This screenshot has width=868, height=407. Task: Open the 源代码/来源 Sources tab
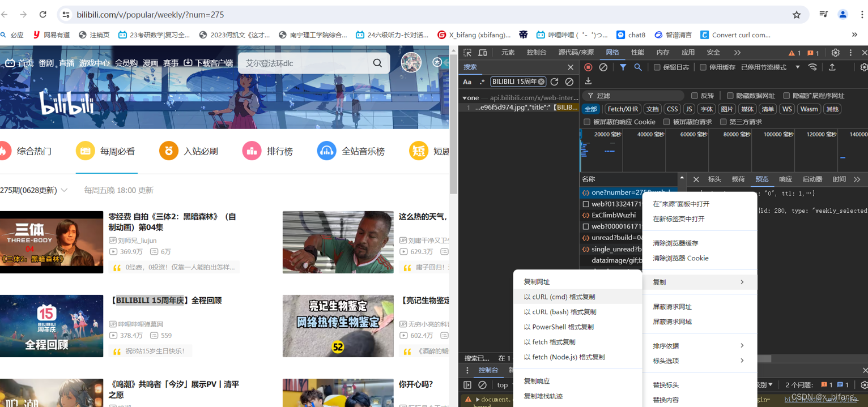tap(576, 53)
